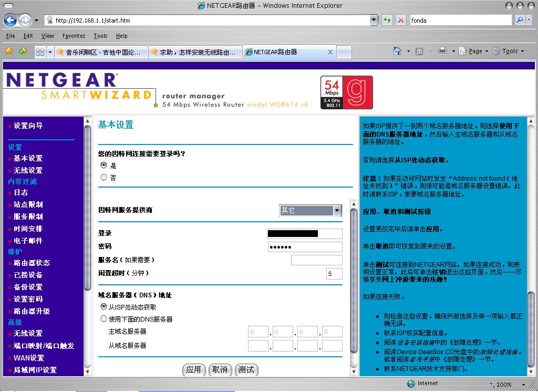538x392 pixels.
Task: Expand the address bar history dropdown
Action: pos(374,20)
